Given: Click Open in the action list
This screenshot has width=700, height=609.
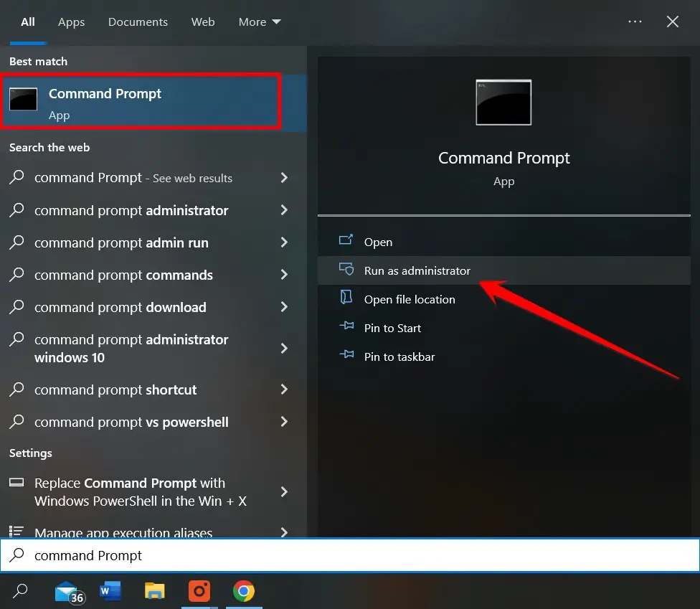Looking at the screenshot, I should pos(504,242).
